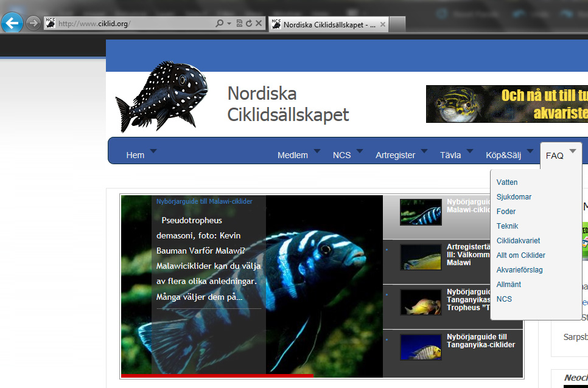Viewport: 588px width, 388px height.
Task: Click the search magnifier in the address bar
Action: (219, 24)
